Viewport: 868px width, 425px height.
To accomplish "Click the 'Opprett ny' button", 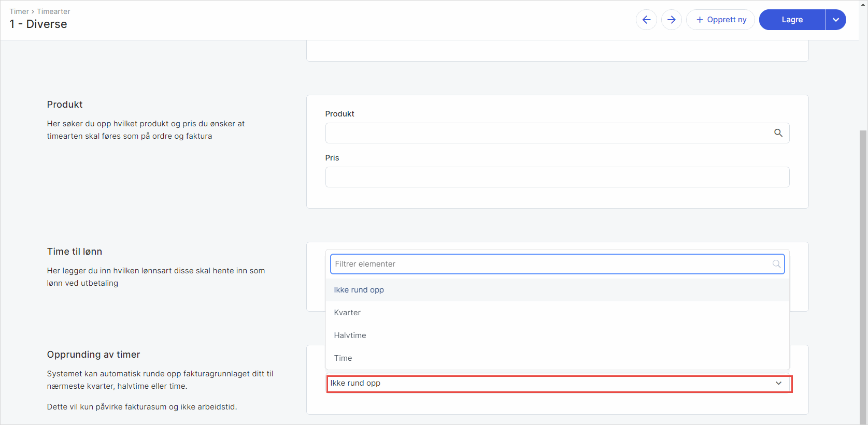I will (720, 20).
